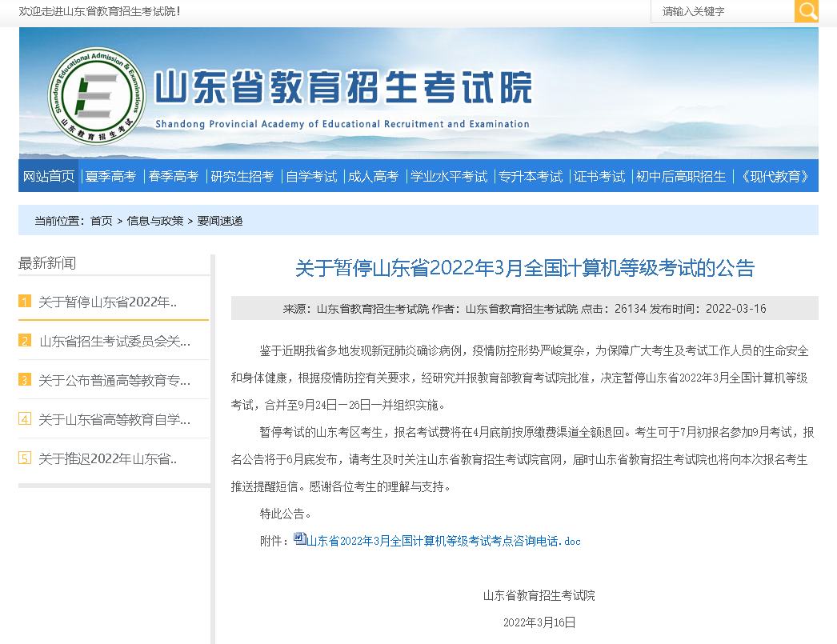Open the 夏季高考 menu item
The width and height of the screenshot is (837, 644).
coord(111,177)
